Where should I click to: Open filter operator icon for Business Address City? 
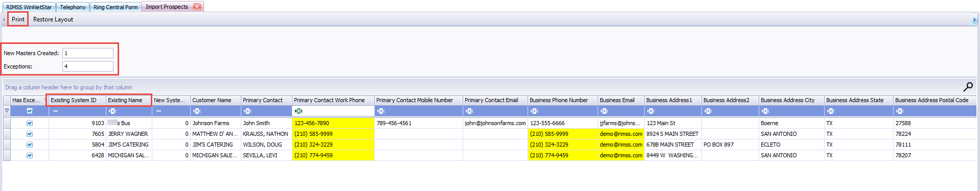pyautogui.click(x=765, y=111)
